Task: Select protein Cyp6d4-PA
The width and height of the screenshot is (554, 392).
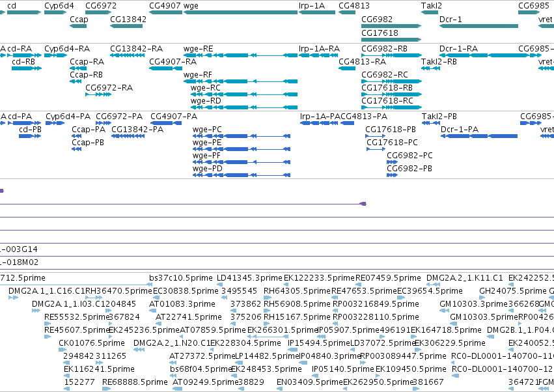Action: coord(55,123)
